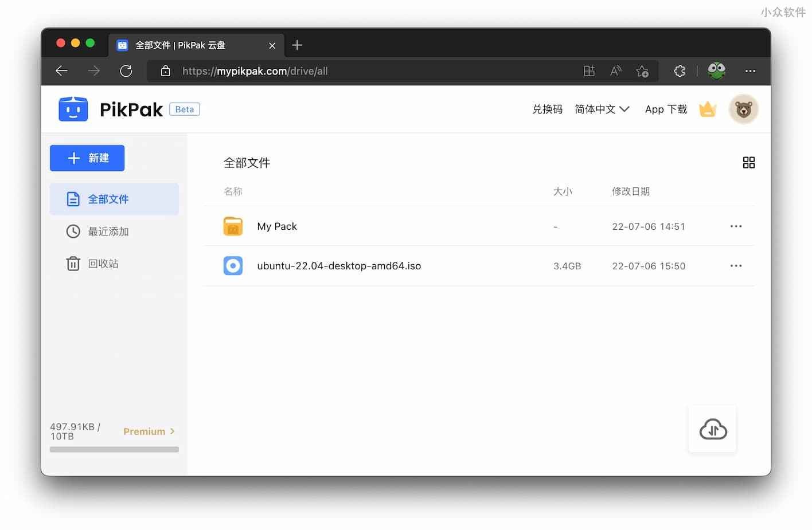Click the storage usage progress bar
This screenshot has height=530, width=812.
click(114, 450)
